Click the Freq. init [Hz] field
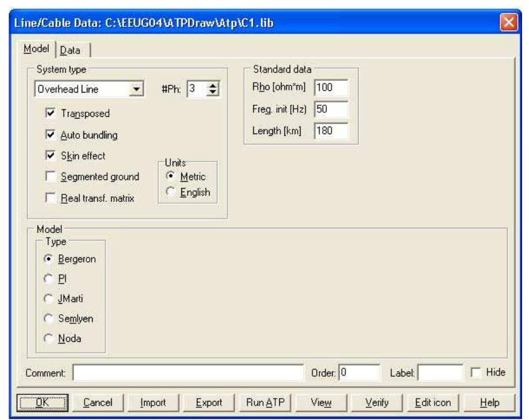The height and width of the screenshot is (420, 529). click(x=331, y=109)
